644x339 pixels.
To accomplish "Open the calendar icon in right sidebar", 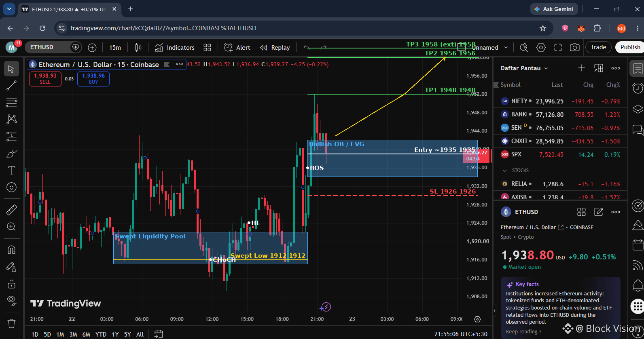I will coord(638,245).
